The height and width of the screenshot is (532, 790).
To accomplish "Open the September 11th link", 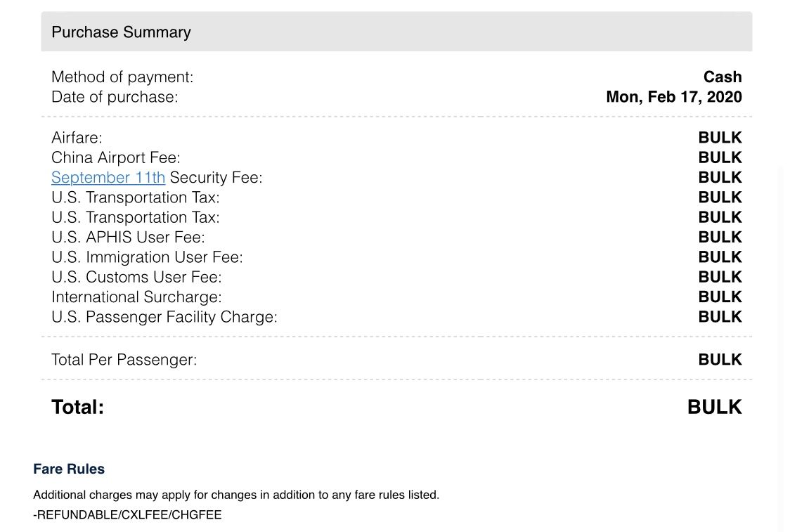I will click(x=108, y=178).
